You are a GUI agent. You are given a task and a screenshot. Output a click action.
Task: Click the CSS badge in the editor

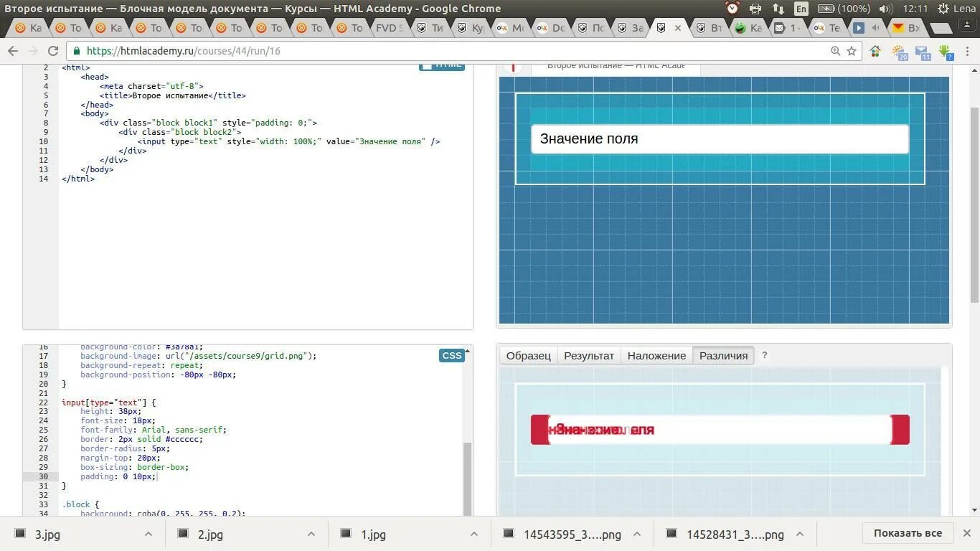pyautogui.click(x=452, y=355)
